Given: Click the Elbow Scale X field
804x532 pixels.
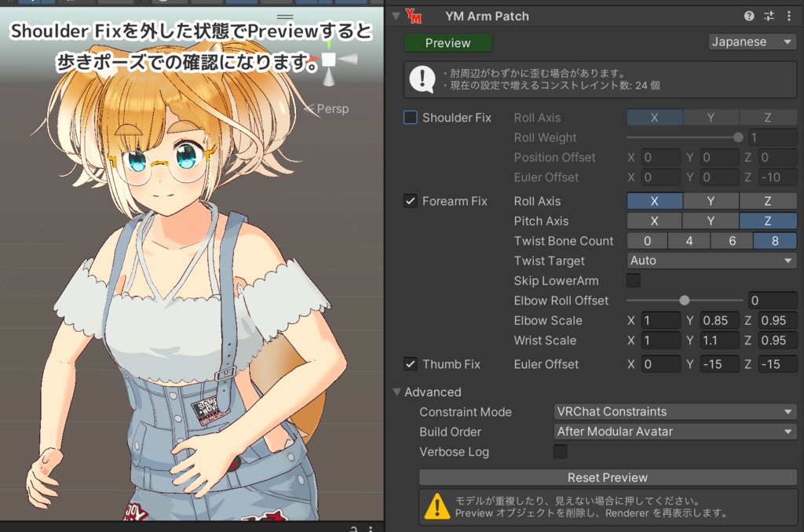Looking at the screenshot, I should click(x=661, y=320).
